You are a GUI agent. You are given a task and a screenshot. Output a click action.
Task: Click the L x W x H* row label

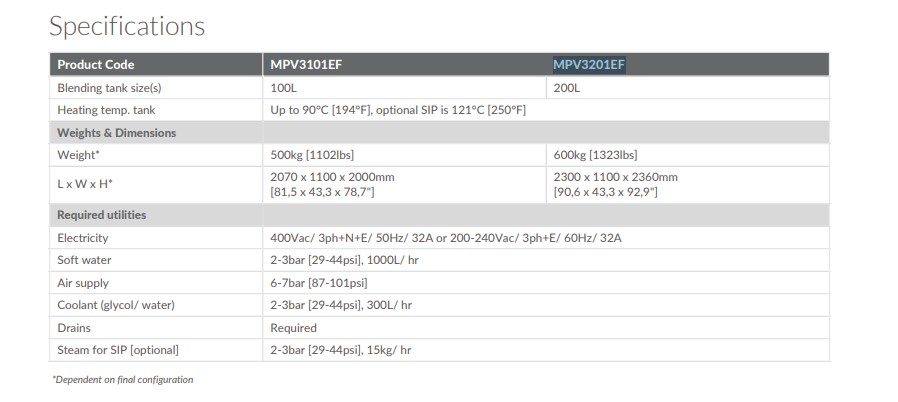tap(85, 183)
